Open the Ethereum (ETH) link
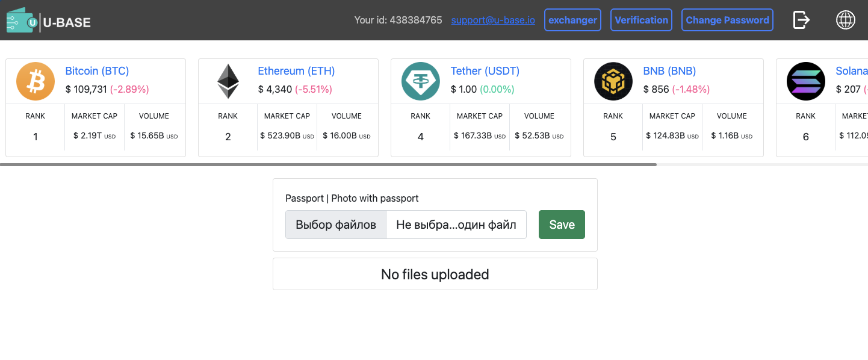Screen dimensions: 868x360 coord(296,71)
